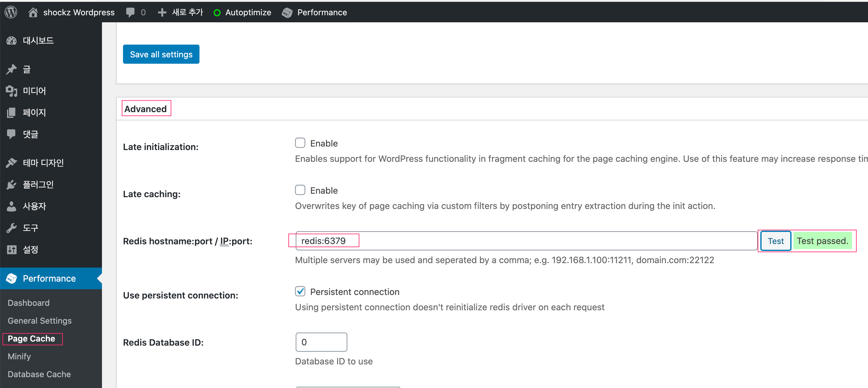Open General Settings submenu item
Viewport: 868px width, 388px height.
[x=40, y=321]
